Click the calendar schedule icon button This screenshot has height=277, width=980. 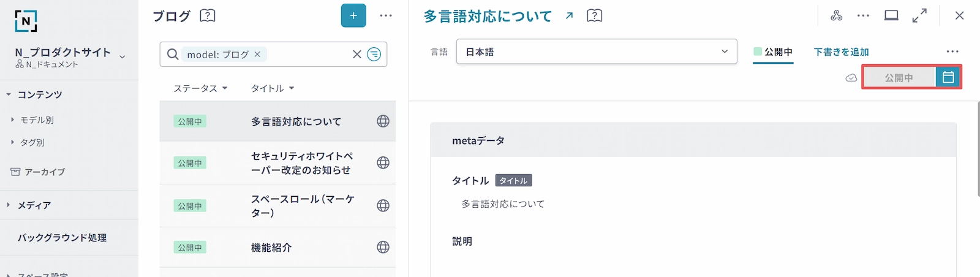[x=948, y=77]
